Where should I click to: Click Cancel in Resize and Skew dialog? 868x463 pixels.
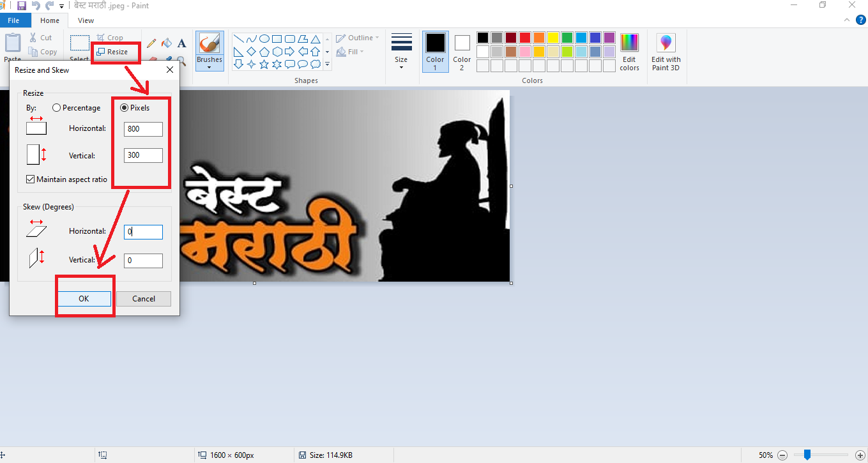(144, 299)
